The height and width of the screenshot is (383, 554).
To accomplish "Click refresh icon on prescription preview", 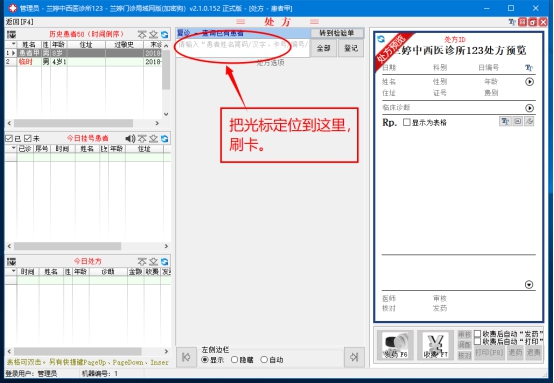I will pyautogui.click(x=381, y=39).
